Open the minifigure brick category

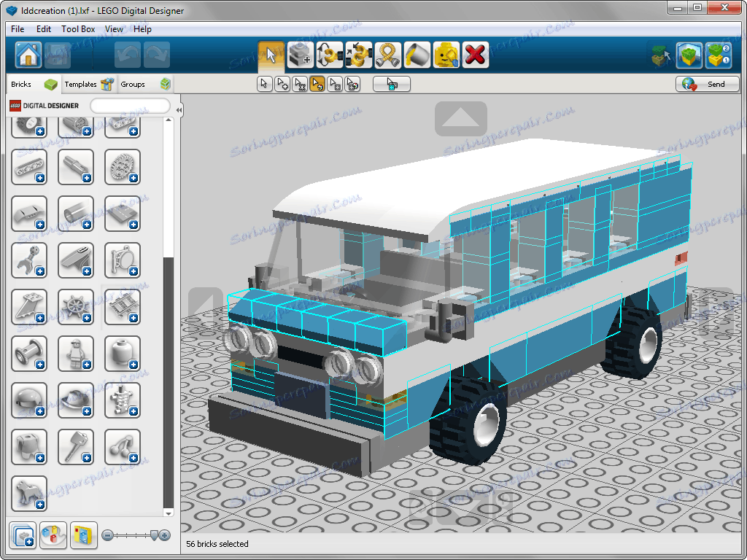(76, 354)
